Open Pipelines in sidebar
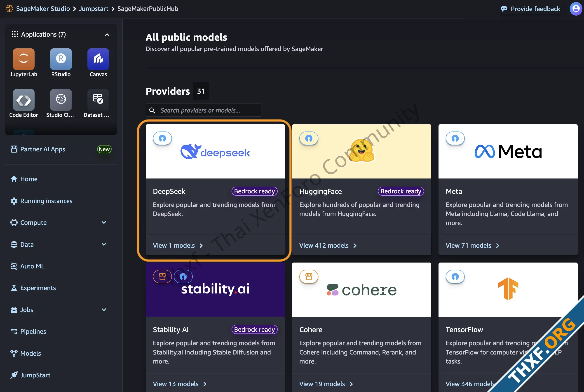This screenshot has width=584, height=392. 33,331
